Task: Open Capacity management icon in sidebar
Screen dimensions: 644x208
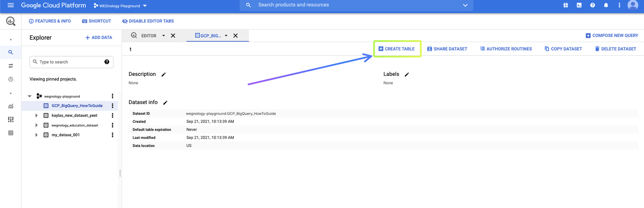Action: point(10,120)
